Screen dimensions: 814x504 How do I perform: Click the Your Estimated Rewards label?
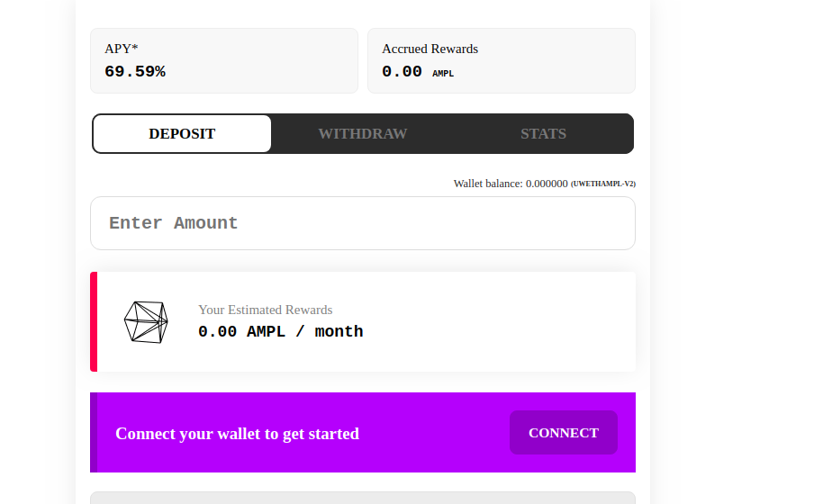(266, 310)
